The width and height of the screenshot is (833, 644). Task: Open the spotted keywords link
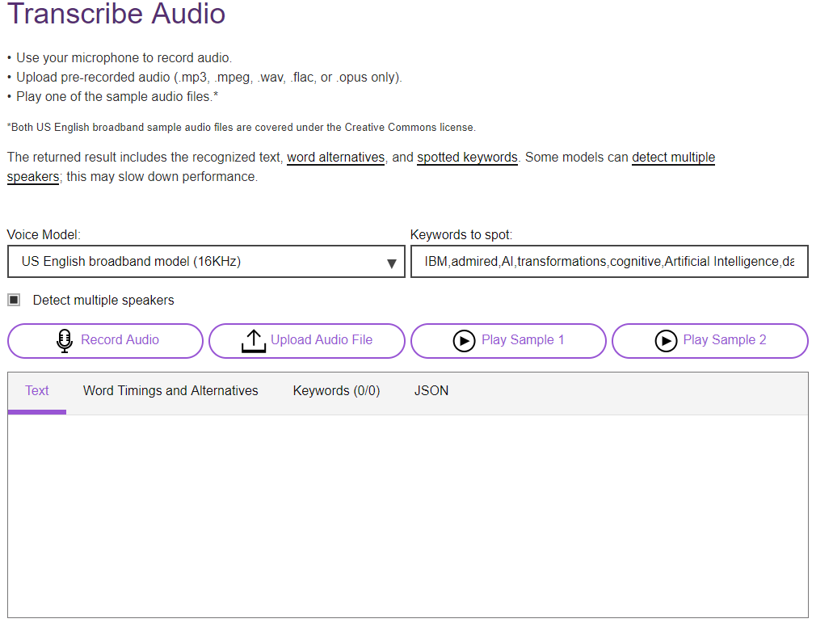[467, 158]
